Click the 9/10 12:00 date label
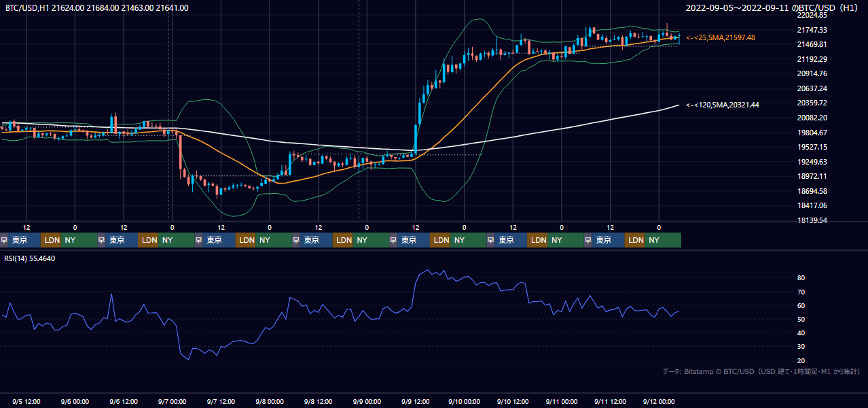This screenshot has width=868, height=408. pos(513,401)
